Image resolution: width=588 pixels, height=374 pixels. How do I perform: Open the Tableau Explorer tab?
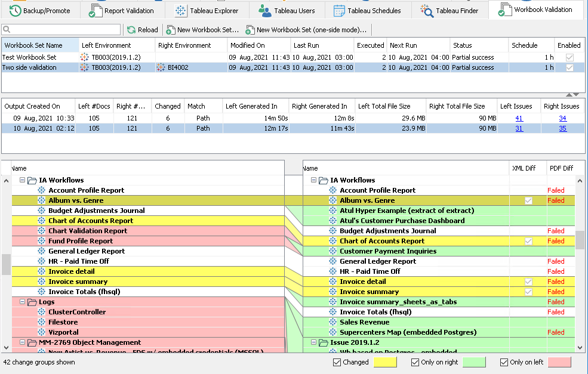point(207,11)
